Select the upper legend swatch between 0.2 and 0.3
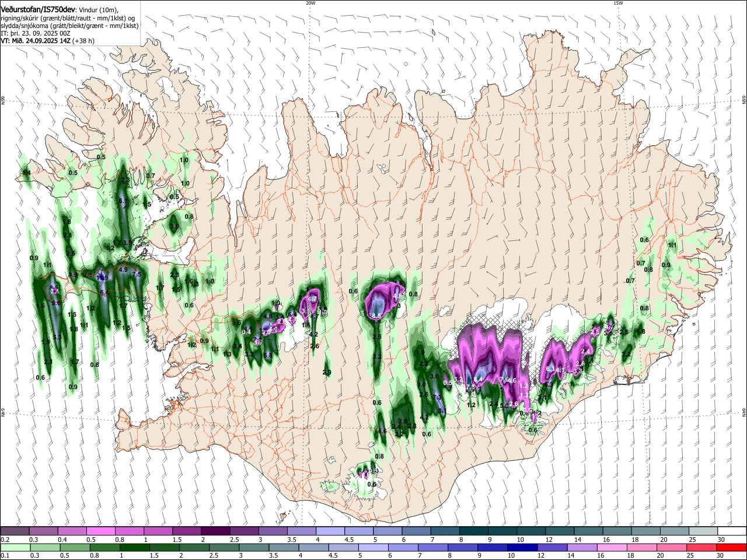Image resolution: width=747 pixels, height=560 pixels. click(15, 531)
